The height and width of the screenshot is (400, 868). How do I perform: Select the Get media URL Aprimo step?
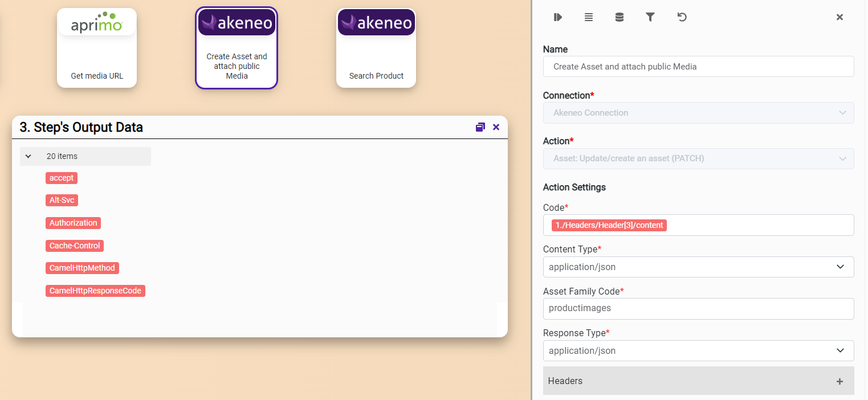pyautogui.click(x=97, y=48)
